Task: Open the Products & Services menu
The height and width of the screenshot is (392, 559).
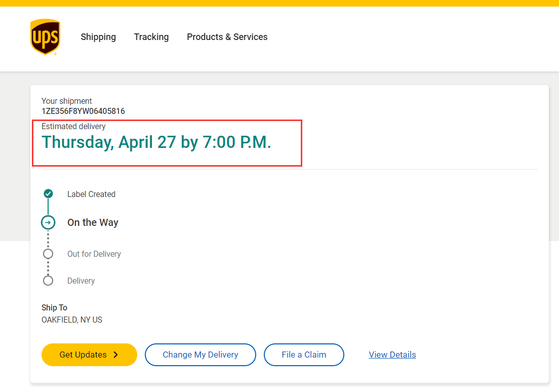Action: [x=227, y=37]
